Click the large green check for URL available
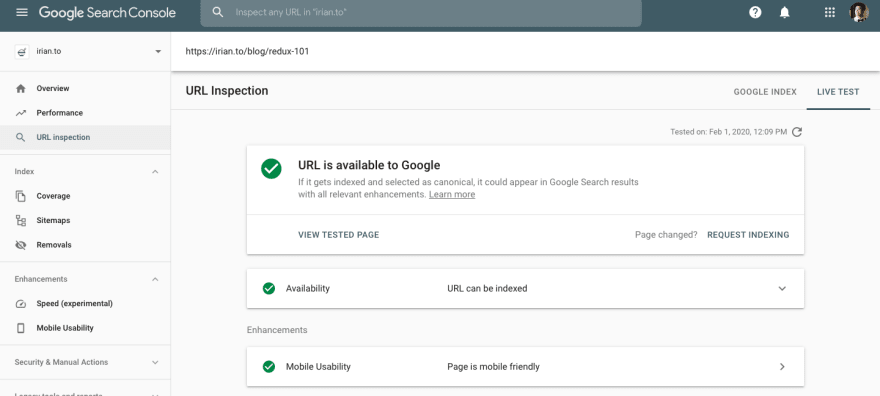The height and width of the screenshot is (396, 880). [271, 169]
